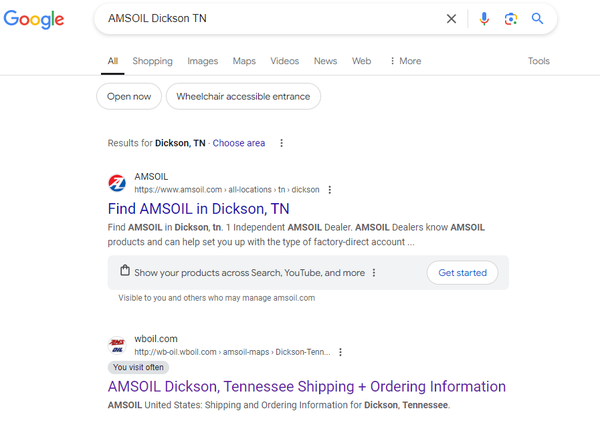Switch to the Images tab
600x443 pixels.
(202, 61)
